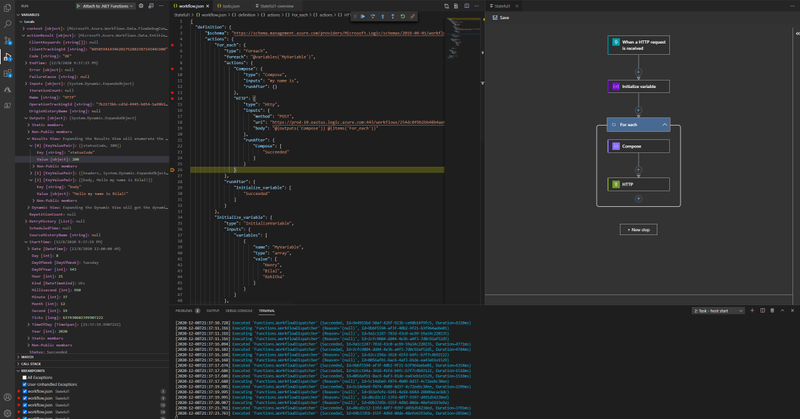800x419 pixels.
Task: Remove breakpoint at editor line 5 gutter
Action: tap(172, 45)
